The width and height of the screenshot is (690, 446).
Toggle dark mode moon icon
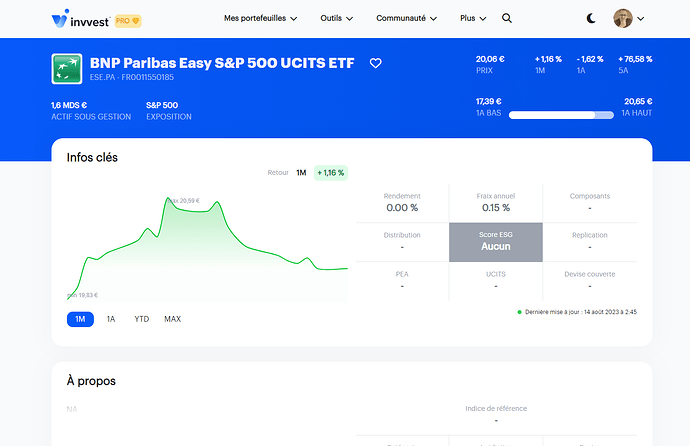(x=591, y=18)
